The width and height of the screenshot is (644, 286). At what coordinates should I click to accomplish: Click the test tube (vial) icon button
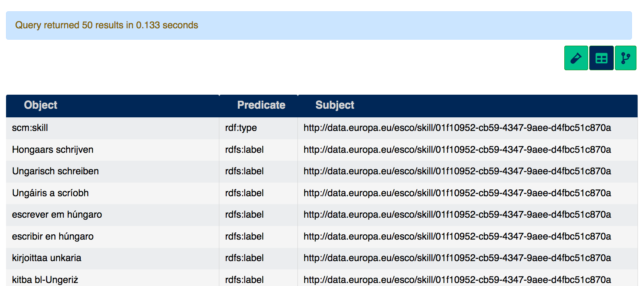click(576, 58)
